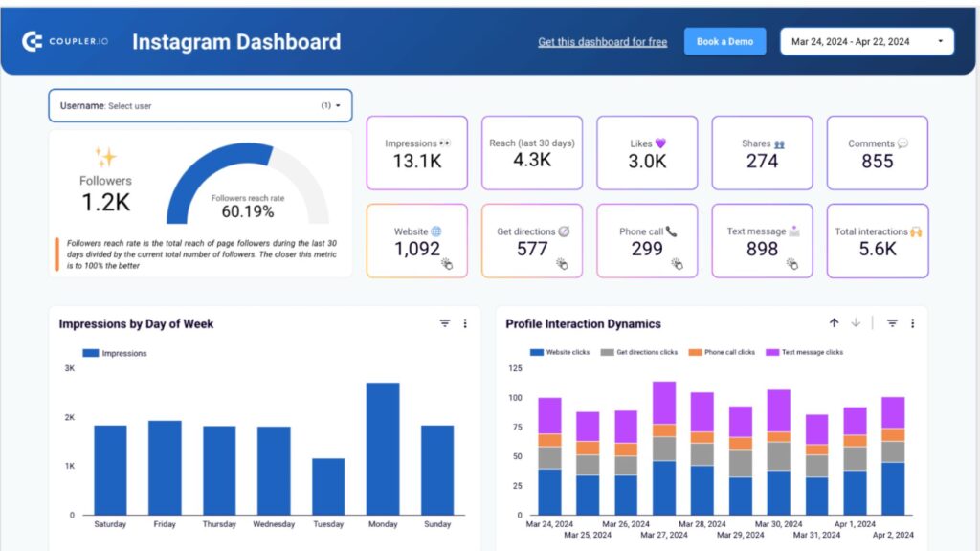Open the filter icon on Profile Interaction Dynamics
This screenshot has height=551, width=980.
click(x=893, y=322)
